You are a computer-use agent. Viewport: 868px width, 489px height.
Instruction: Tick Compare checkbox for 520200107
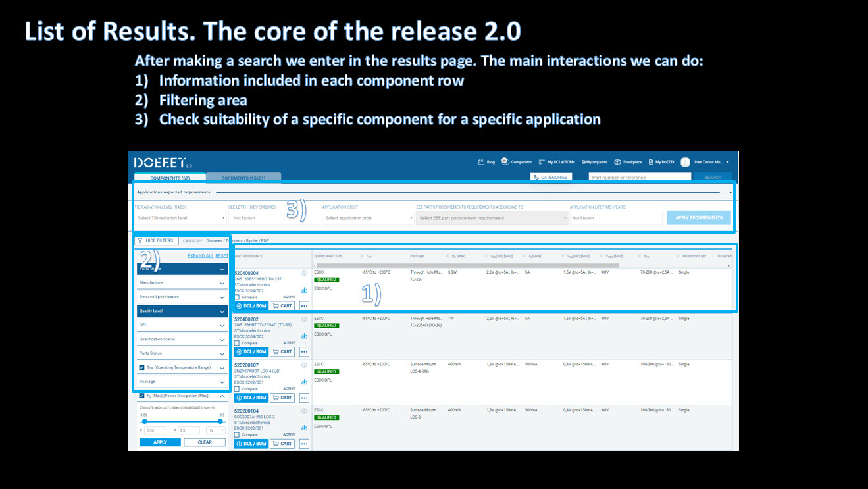[x=238, y=389]
